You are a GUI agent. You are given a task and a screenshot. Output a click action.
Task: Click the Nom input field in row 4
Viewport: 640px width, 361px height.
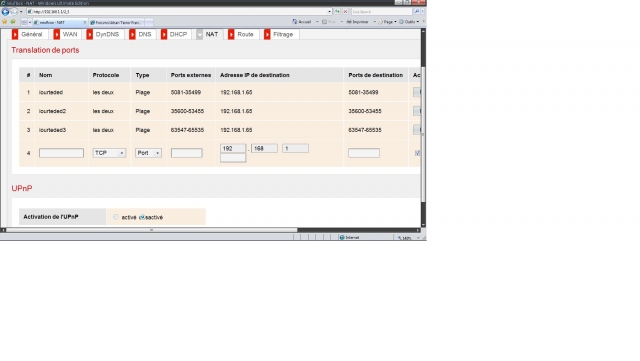pos(61,153)
